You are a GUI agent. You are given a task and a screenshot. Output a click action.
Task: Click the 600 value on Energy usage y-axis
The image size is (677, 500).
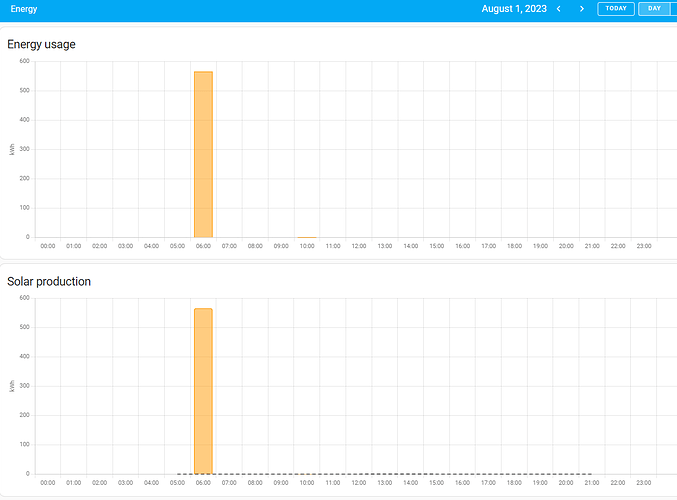point(25,61)
